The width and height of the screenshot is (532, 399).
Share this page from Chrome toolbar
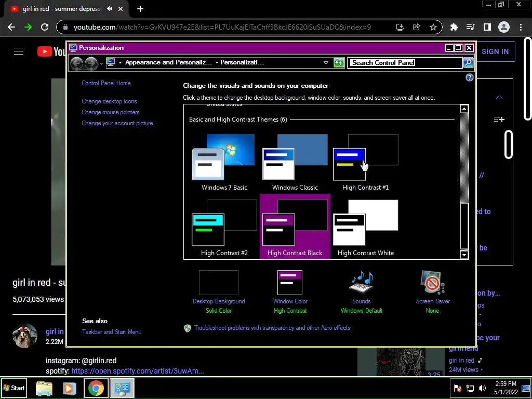click(x=416, y=27)
